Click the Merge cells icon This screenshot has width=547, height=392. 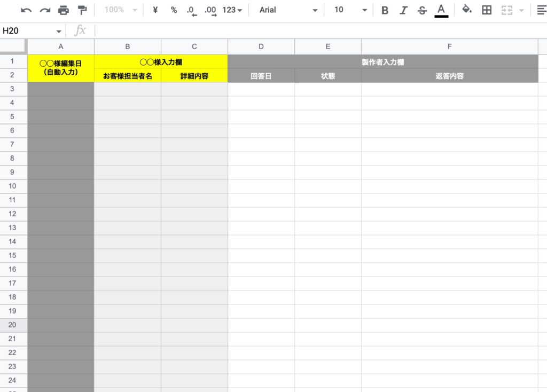(507, 10)
